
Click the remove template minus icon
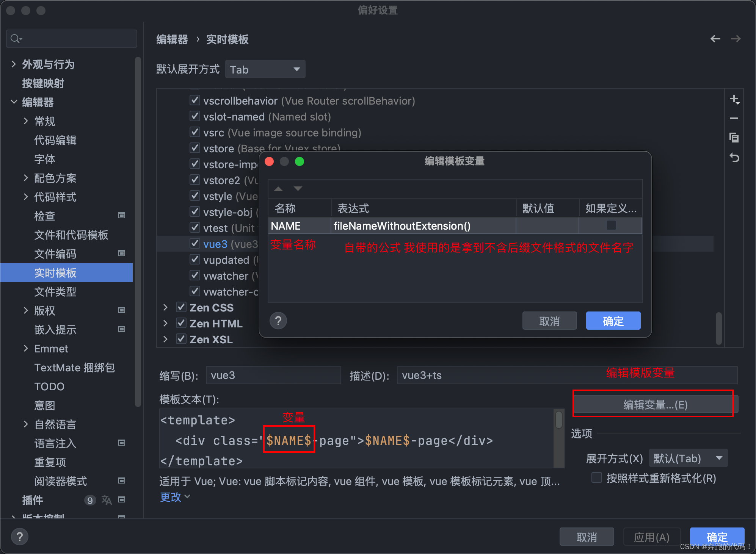[734, 119]
